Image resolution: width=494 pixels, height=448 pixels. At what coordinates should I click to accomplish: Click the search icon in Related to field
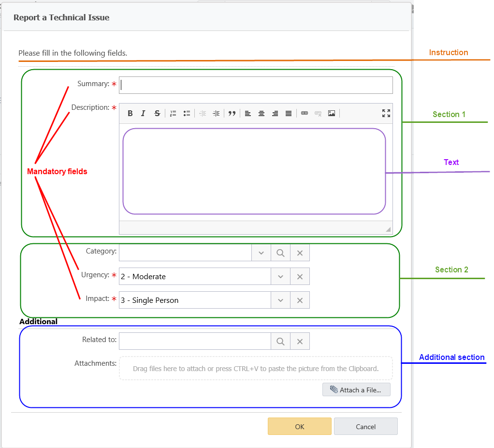click(280, 341)
